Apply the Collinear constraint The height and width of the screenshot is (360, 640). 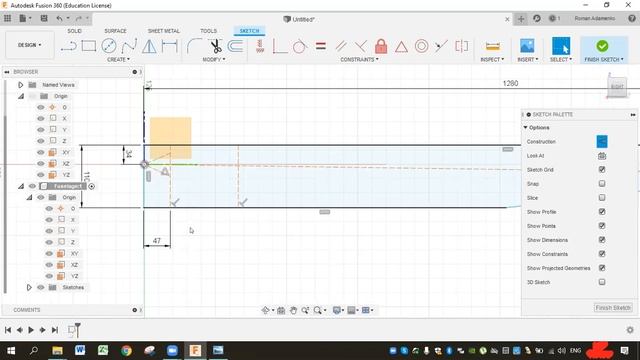point(441,46)
